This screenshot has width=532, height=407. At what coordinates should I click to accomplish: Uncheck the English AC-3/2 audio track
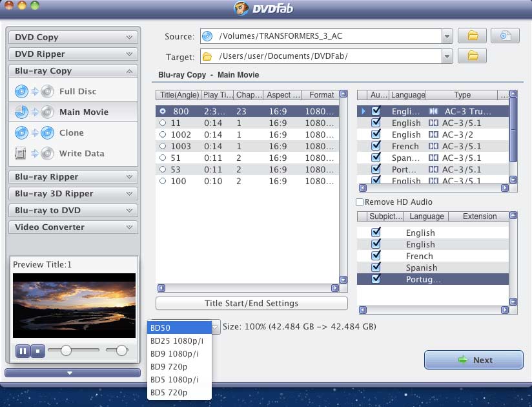coord(376,134)
